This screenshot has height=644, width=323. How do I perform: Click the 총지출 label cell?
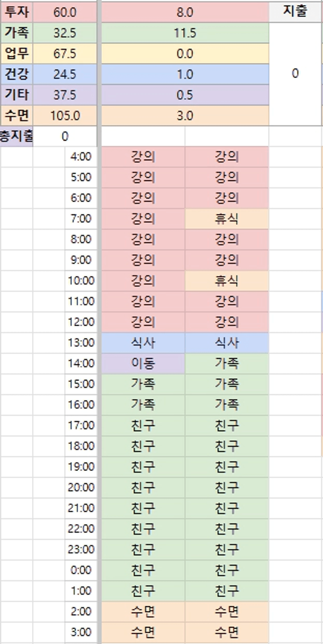(x=16, y=136)
